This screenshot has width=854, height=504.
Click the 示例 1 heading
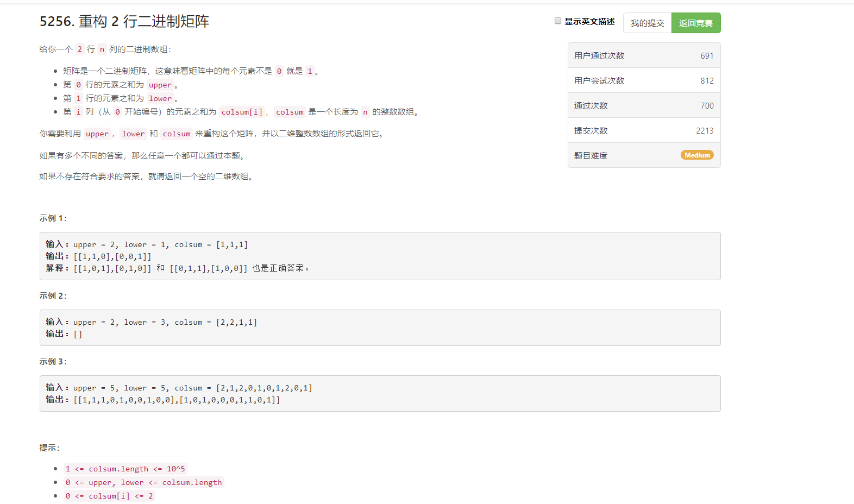(x=53, y=218)
